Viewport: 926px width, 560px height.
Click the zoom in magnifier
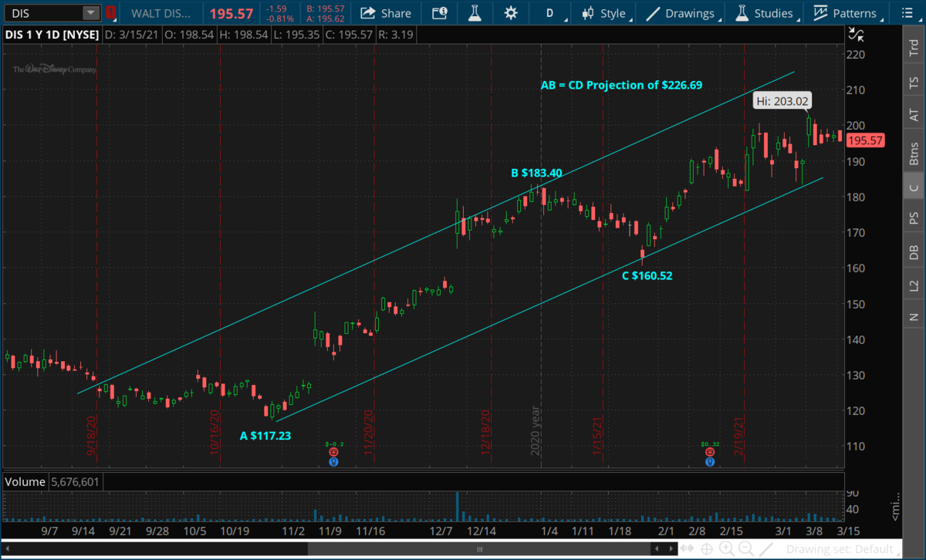728,549
